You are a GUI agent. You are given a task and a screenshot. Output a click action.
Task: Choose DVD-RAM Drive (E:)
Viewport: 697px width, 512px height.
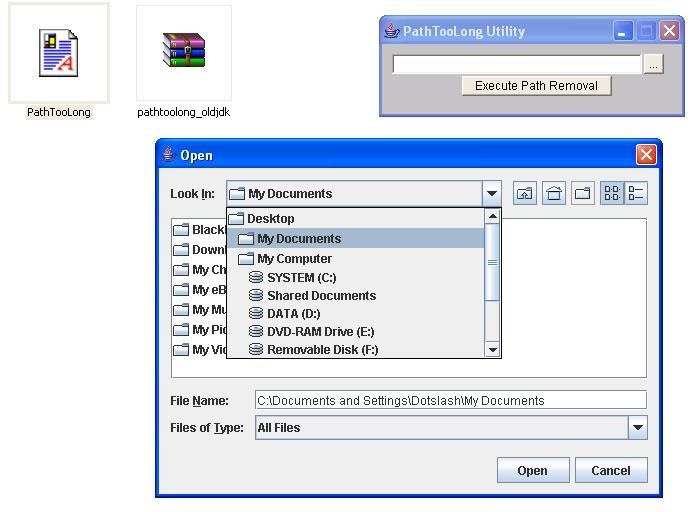coord(356,332)
